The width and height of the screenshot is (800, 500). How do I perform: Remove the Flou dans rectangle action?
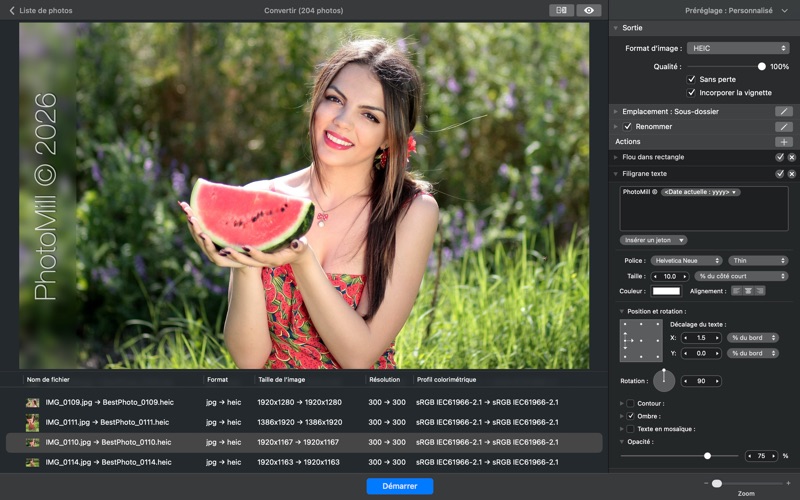[x=791, y=158]
